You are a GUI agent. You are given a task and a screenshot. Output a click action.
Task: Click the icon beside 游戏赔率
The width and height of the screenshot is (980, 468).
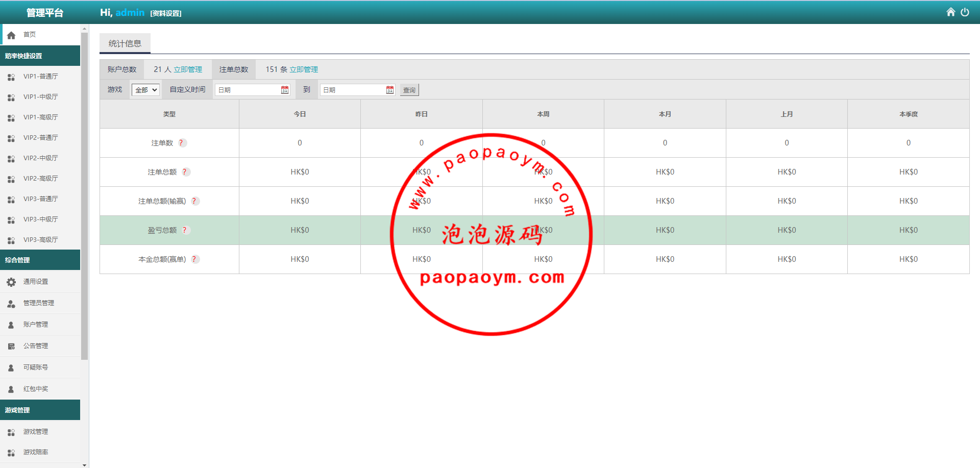[x=11, y=453]
